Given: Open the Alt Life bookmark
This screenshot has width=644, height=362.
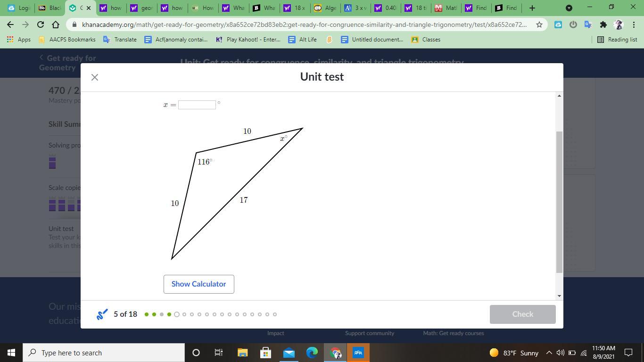Looking at the screenshot, I should tap(302, 40).
